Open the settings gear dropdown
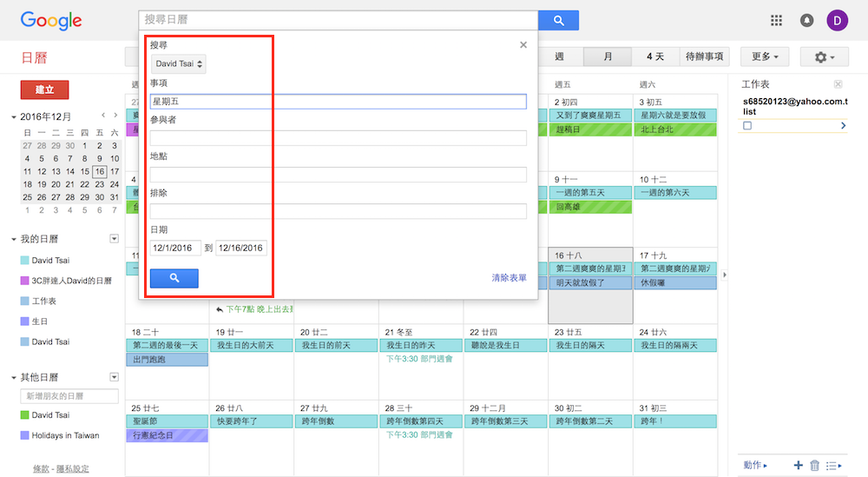 point(824,56)
